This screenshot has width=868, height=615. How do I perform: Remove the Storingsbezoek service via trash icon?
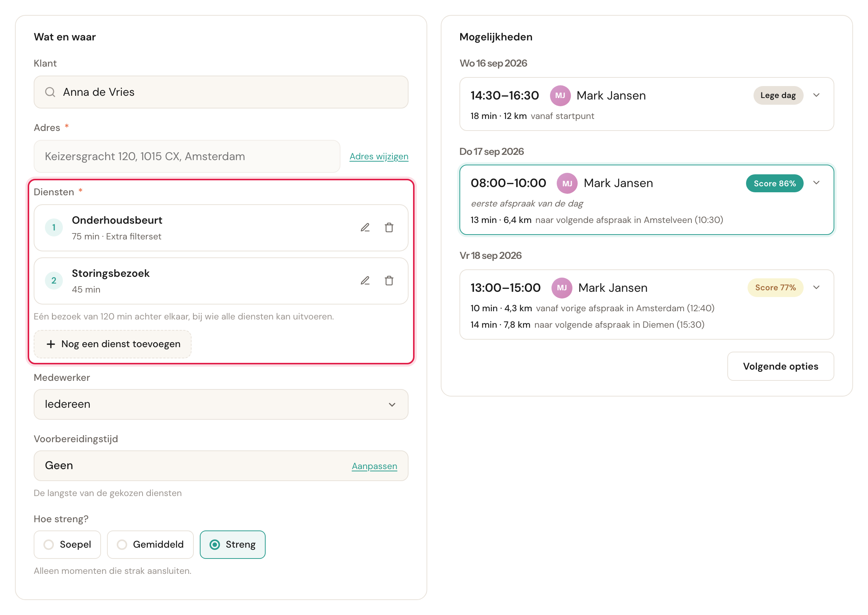(389, 280)
